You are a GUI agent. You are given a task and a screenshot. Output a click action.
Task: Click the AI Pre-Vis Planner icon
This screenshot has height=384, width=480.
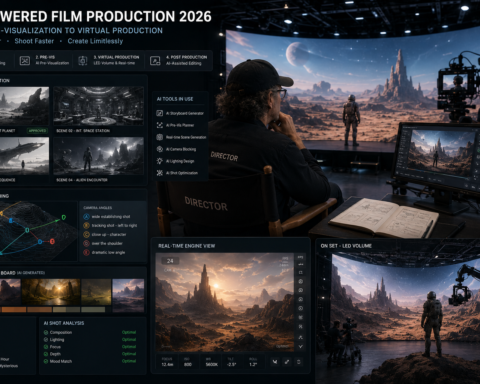(x=160, y=125)
